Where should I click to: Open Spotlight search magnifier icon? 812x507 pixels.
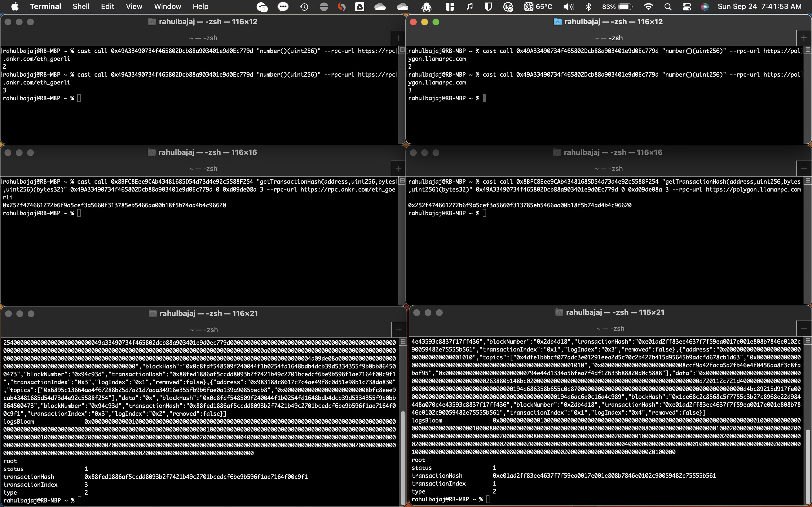pos(668,7)
